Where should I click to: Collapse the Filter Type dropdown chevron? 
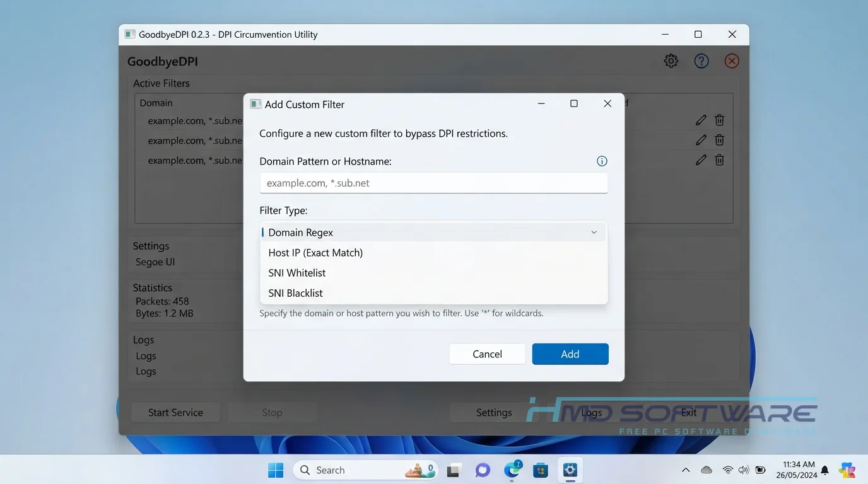(x=594, y=233)
